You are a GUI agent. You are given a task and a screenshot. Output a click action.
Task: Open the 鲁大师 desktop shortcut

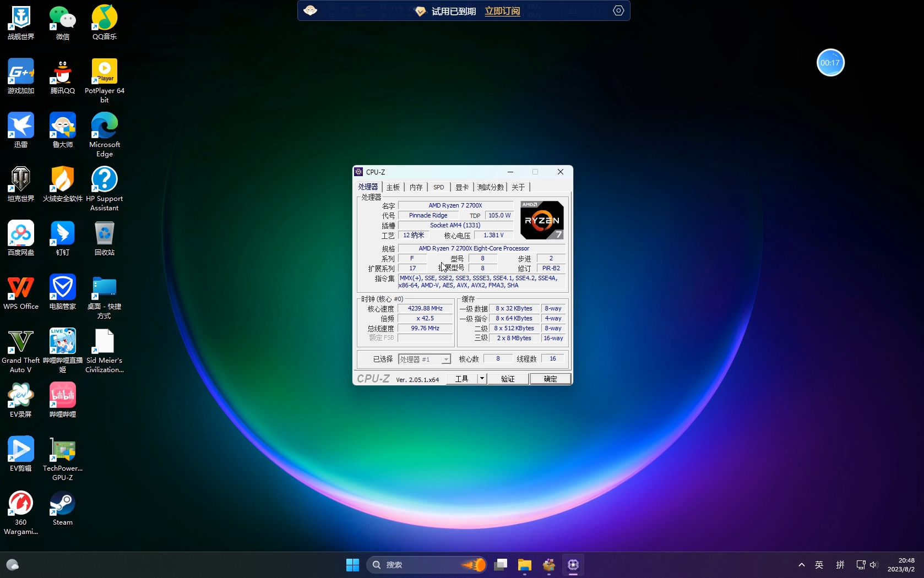pos(63,130)
